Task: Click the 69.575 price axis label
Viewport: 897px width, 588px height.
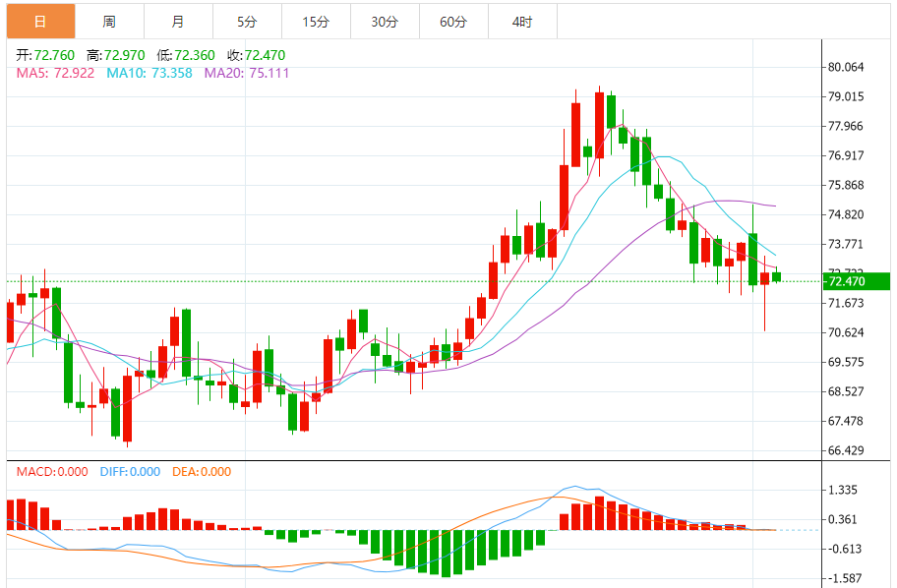Action: [846, 362]
